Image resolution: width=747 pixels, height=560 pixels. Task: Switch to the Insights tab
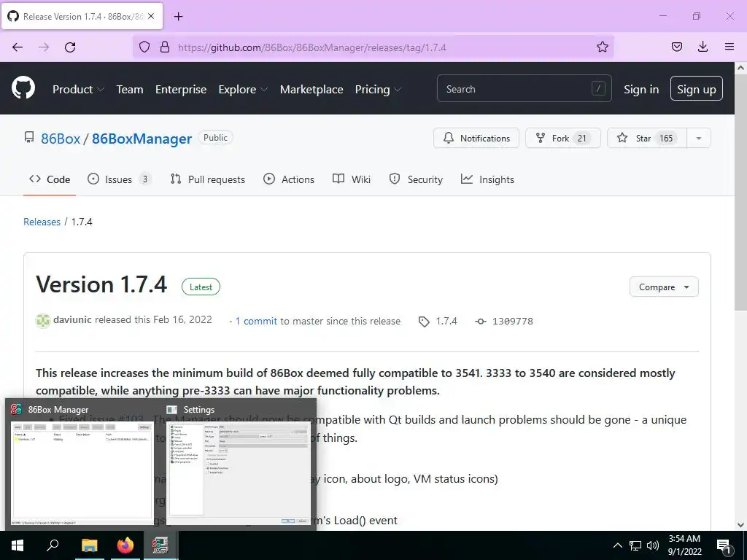(487, 179)
